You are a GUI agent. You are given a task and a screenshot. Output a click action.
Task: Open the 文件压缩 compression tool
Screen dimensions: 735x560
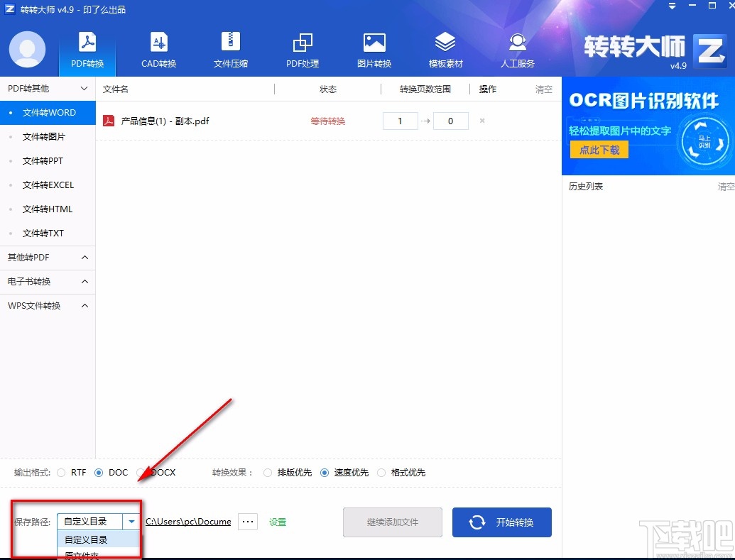(x=230, y=48)
